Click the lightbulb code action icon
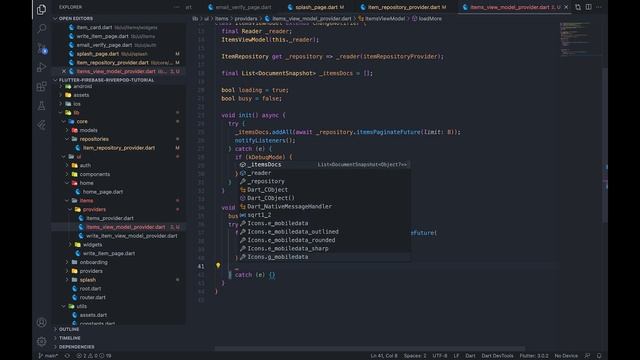The width and height of the screenshot is (640, 360). pos(218,266)
